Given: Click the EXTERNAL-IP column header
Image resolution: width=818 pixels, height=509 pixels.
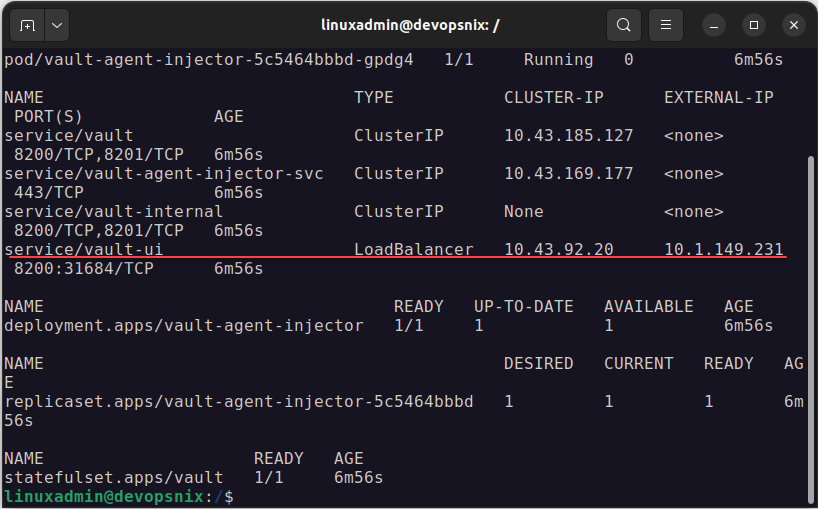Looking at the screenshot, I should pyautogui.click(x=718, y=97).
